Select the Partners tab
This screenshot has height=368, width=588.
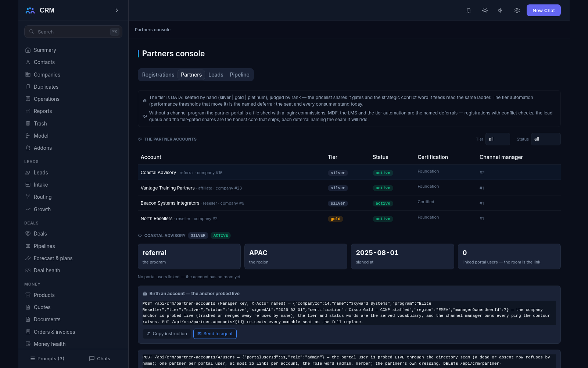click(x=191, y=75)
